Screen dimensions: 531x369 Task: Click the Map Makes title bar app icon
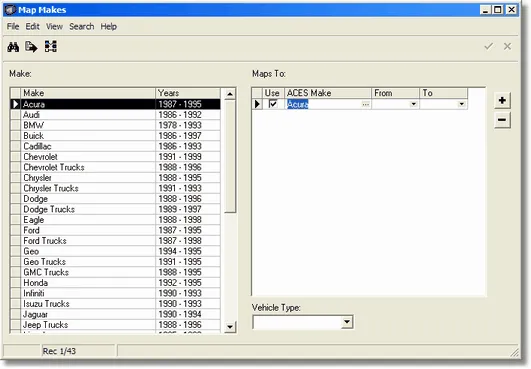[10, 9]
